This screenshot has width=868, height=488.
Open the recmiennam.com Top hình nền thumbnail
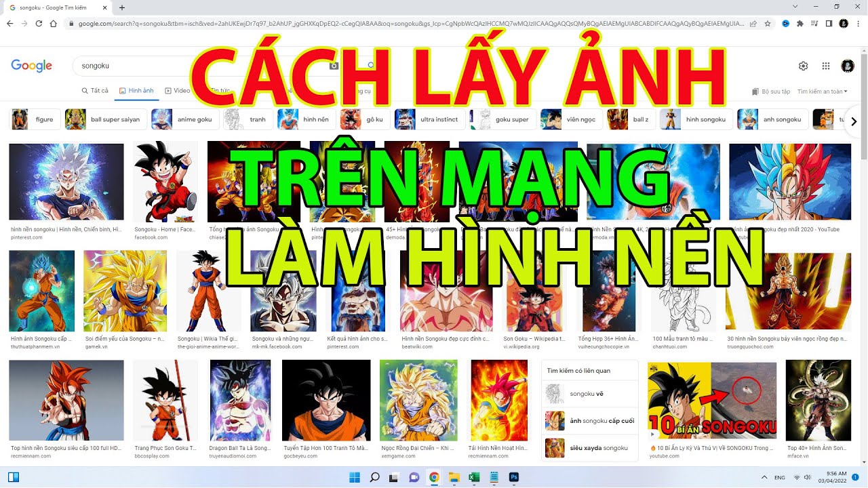point(66,400)
